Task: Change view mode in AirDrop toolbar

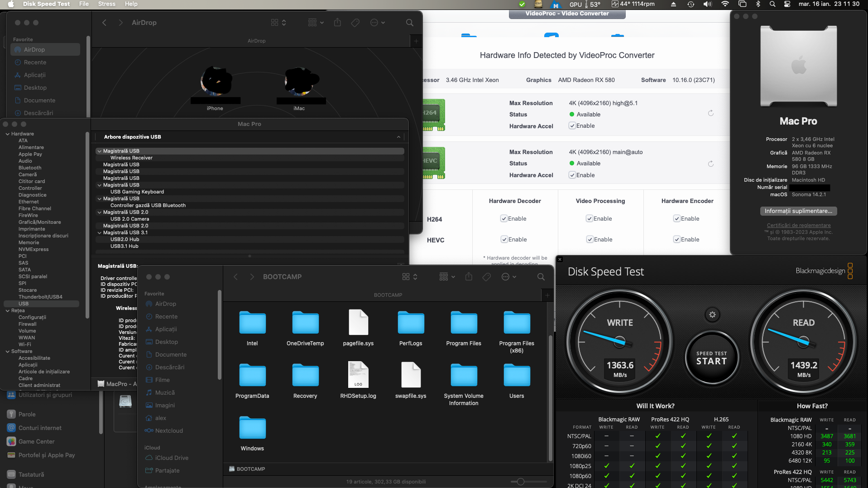Action: (278, 23)
